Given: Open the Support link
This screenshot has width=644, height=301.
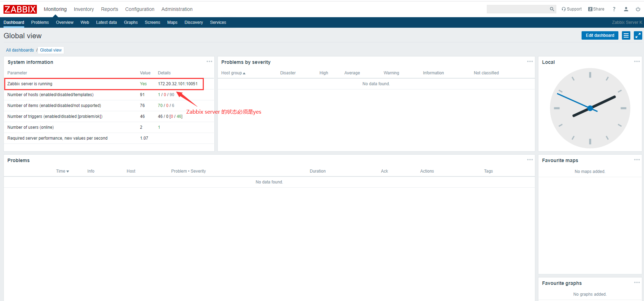Looking at the screenshot, I should tap(571, 9).
